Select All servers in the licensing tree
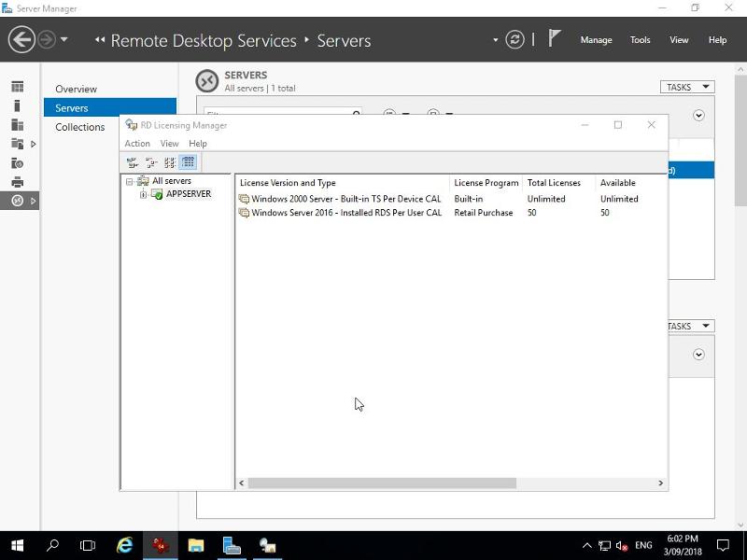This screenshot has height=560, width=747. [x=172, y=181]
